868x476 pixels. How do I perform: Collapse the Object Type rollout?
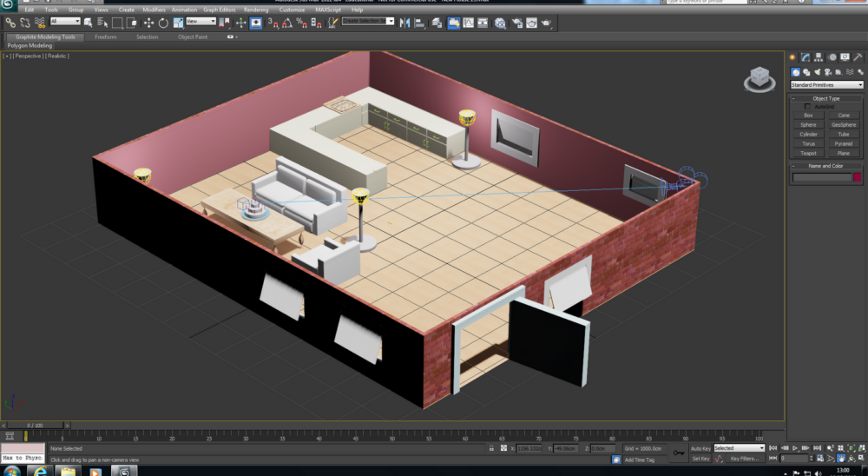click(825, 99)
